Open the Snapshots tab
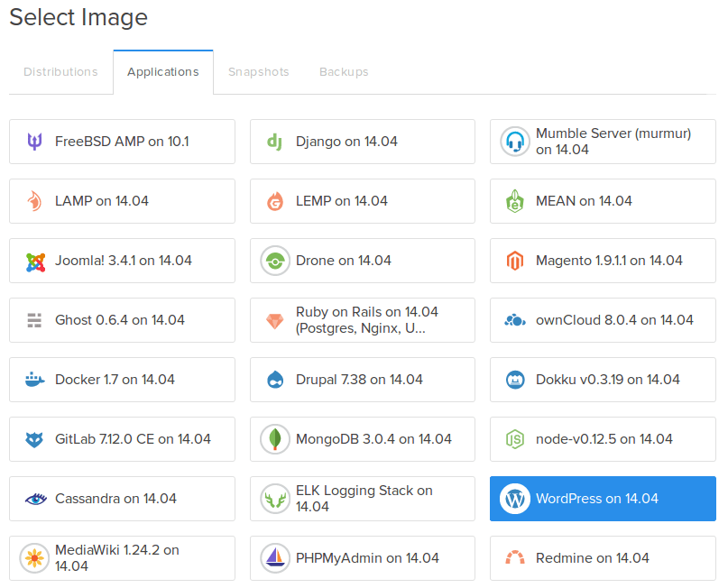The width and height of the screenshot is (728, 588). click(259, 72)
